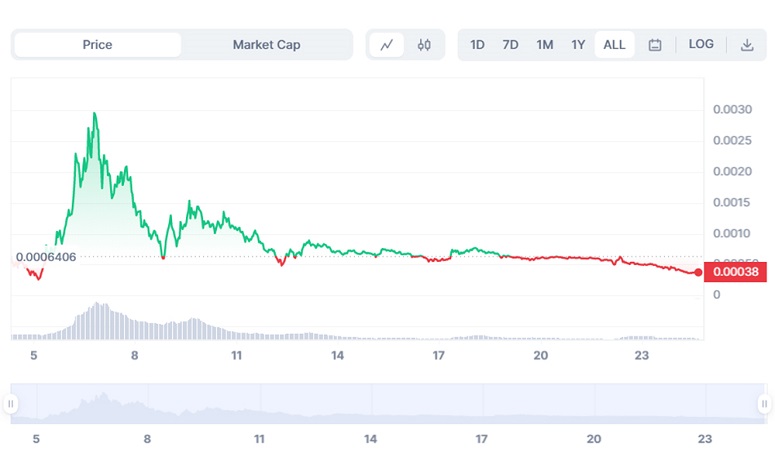Select the ALL time range

coord(614,45)
